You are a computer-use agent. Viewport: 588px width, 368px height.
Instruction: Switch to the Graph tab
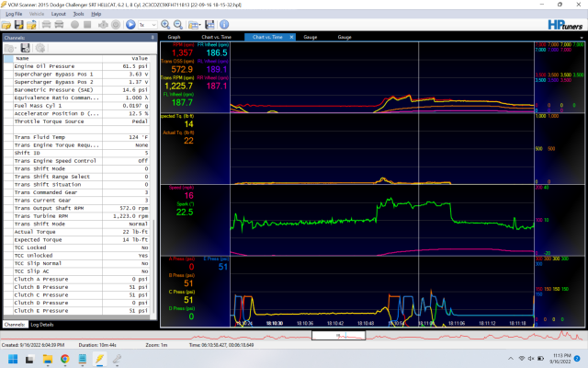(x=174, y=37)
